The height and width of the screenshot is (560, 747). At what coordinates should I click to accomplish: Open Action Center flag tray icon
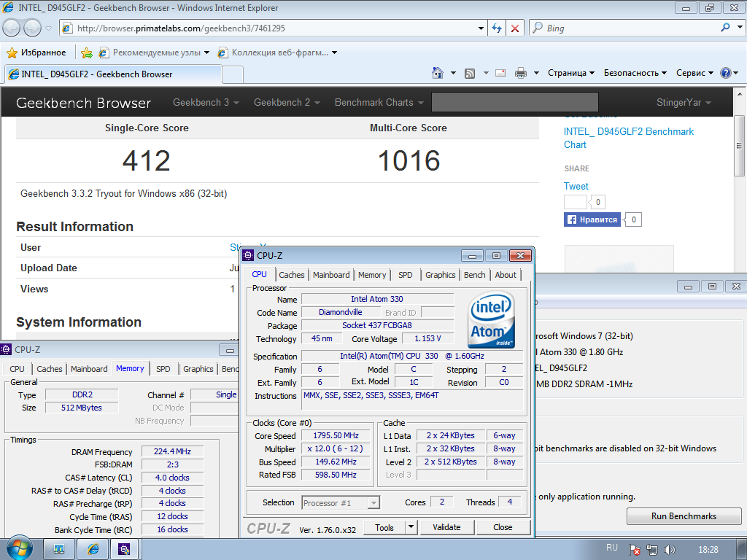[634, 550]
